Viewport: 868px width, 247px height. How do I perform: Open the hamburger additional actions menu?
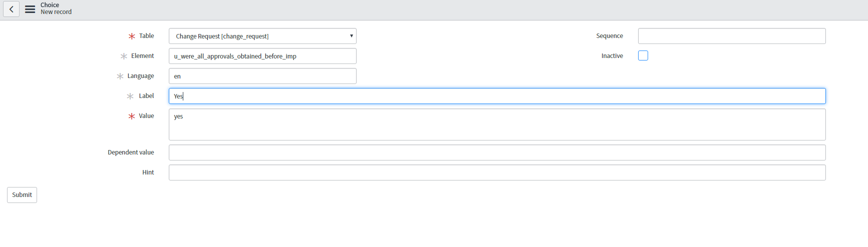[x=30, y=9]
